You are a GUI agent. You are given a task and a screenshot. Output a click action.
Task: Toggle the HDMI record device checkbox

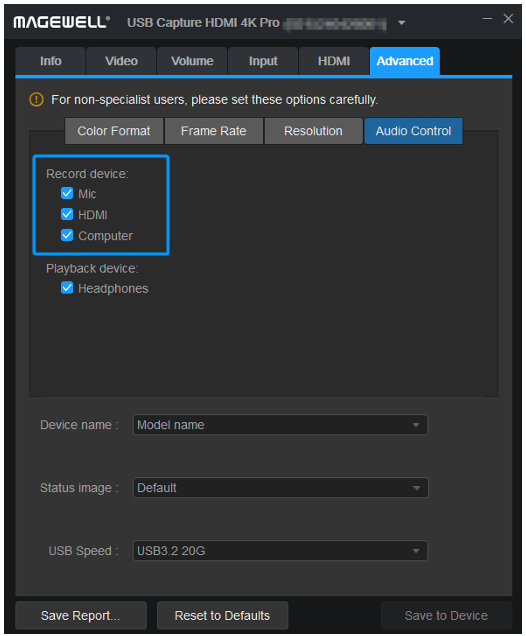[x=67, y=214]
